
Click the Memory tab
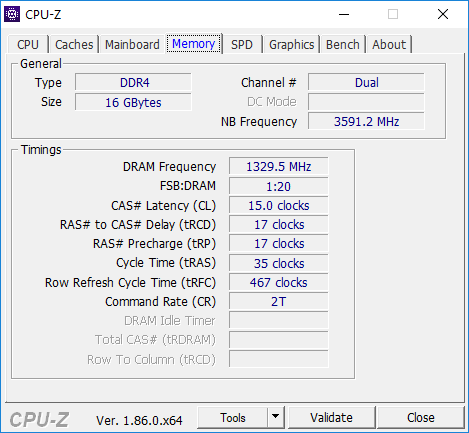point(194,44)
